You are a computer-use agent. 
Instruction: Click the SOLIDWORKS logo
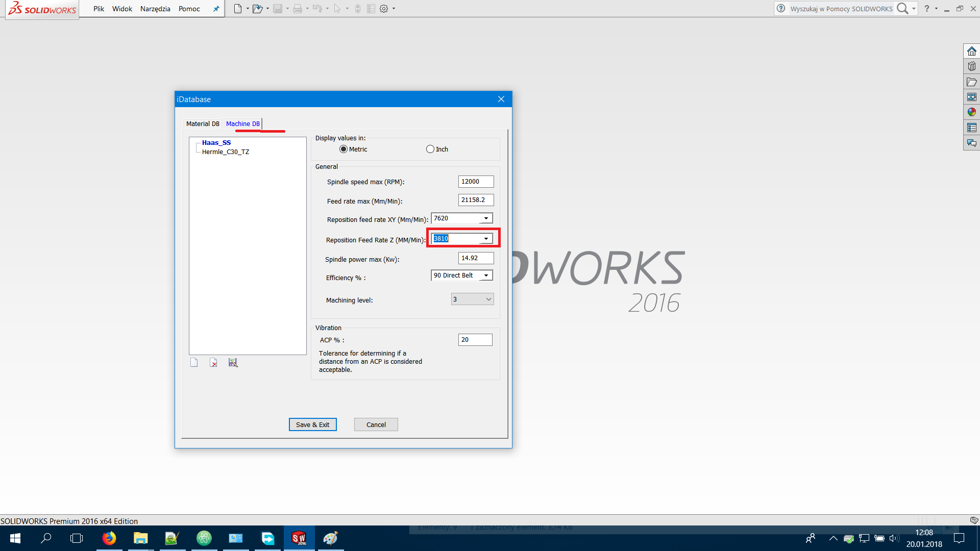tap(42, 9)
